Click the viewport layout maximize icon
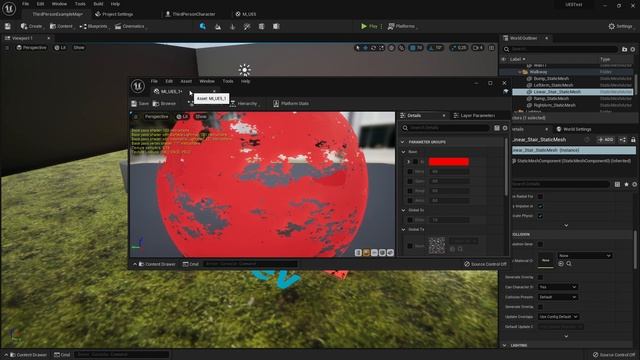 click(x=491, y=48)
